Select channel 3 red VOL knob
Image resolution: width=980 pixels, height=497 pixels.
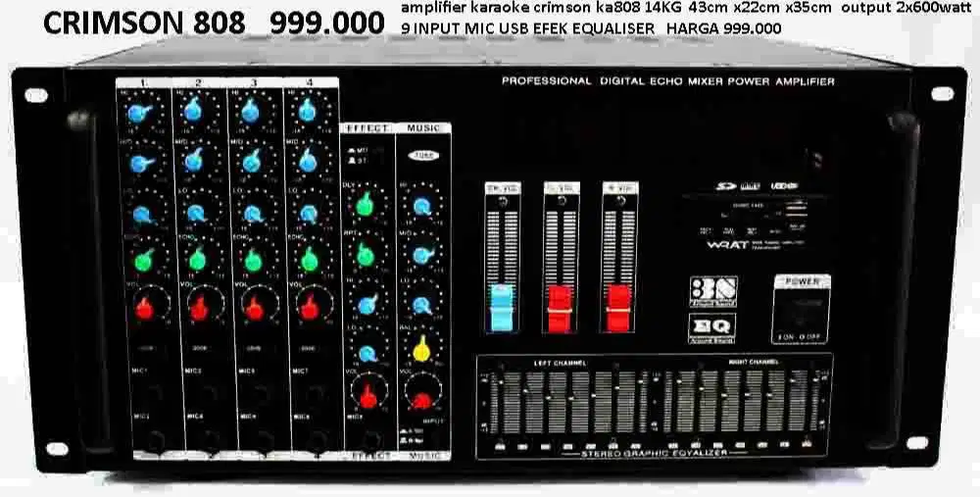[x=255, y=308]
